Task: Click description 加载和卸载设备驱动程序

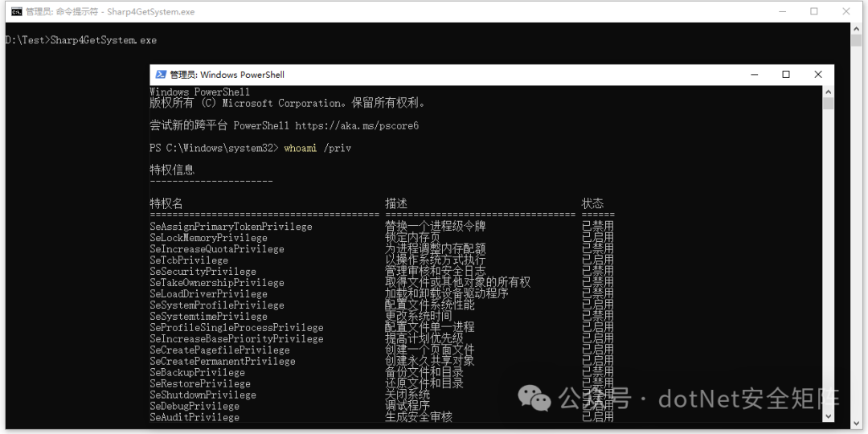Action: coord(447,293)
